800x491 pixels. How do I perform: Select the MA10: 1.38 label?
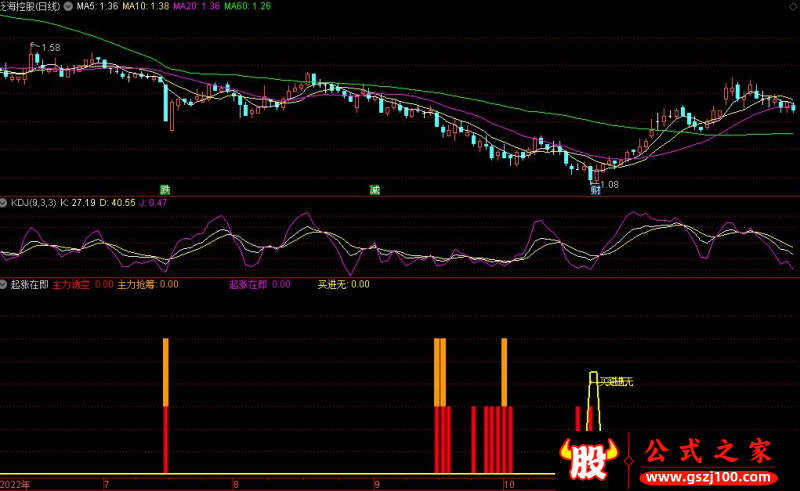145,7
